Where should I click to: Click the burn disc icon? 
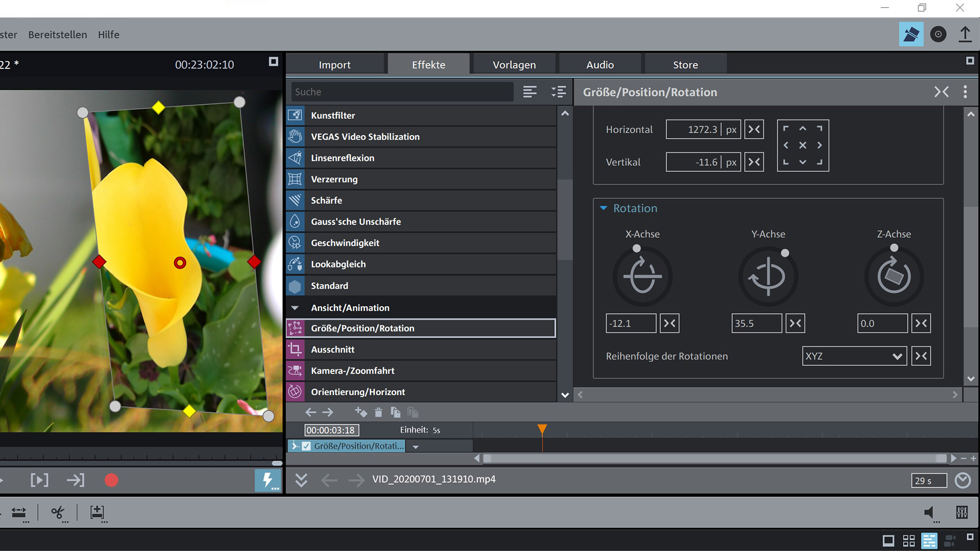click(x=938, y=34)
